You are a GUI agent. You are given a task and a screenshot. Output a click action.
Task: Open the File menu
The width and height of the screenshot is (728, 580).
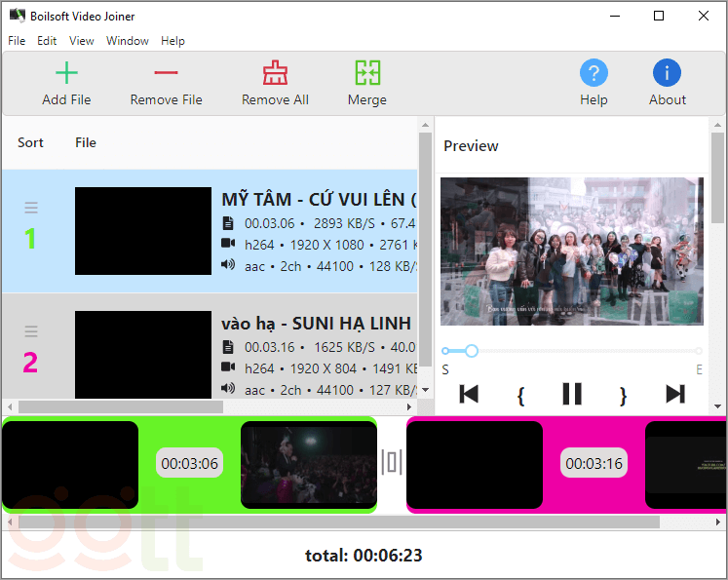point(17,41)
